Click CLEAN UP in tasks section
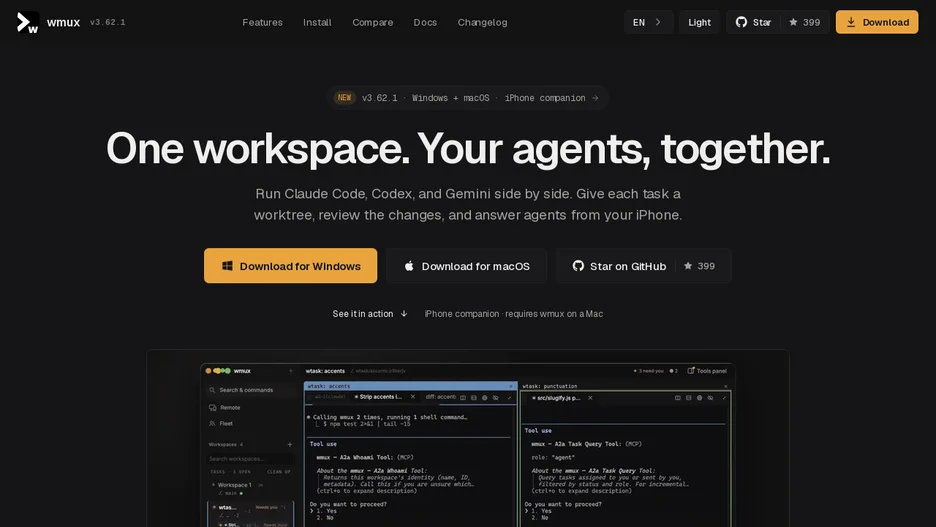 tap(279, 471)
